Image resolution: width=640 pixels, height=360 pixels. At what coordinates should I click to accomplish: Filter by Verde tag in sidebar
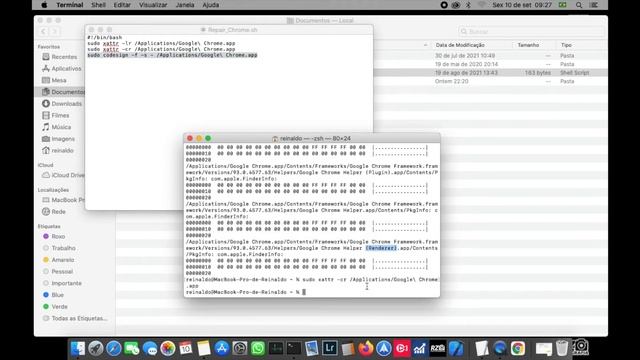pyautogui.click(x=55, y=307)
